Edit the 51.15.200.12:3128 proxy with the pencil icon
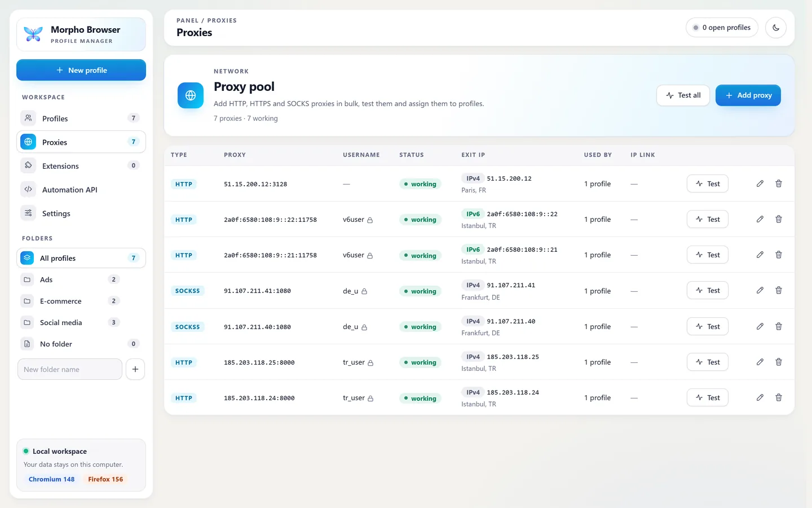 click(760, 183)
